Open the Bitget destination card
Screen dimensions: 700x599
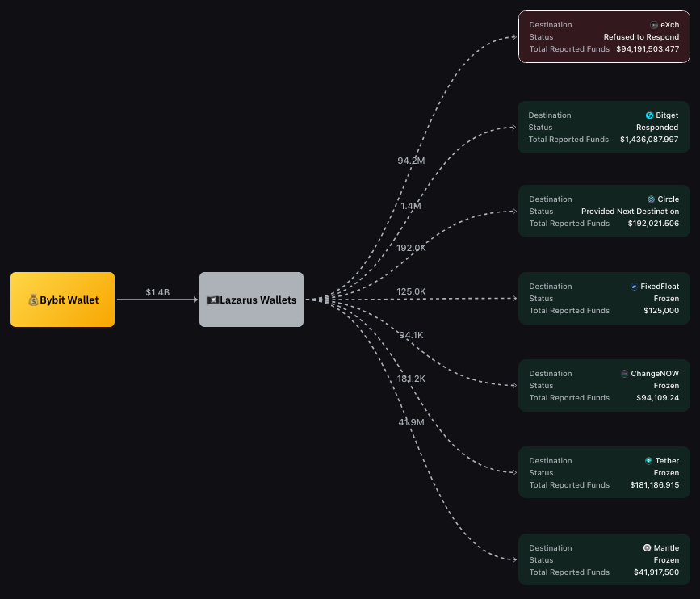(x=604, y=128)
